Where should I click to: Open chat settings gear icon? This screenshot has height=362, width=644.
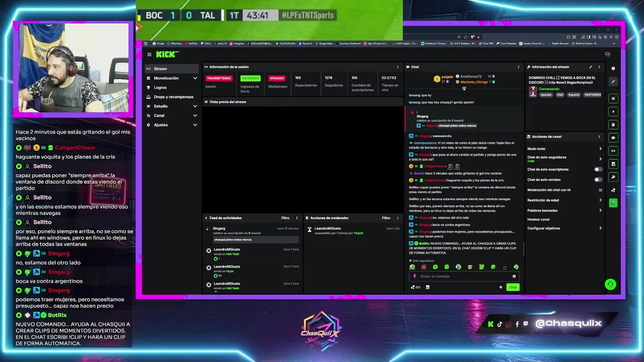501,287
